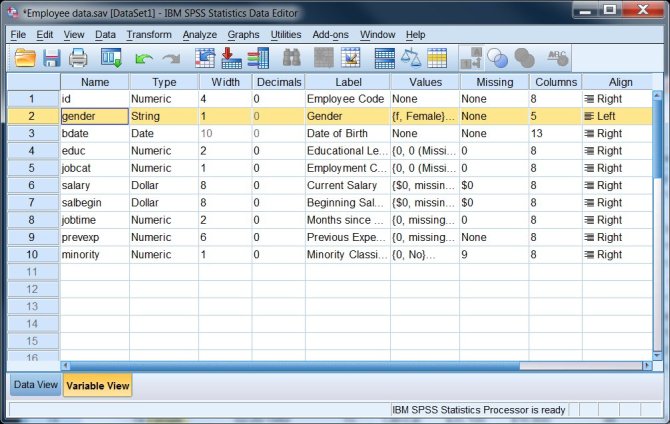This screenshot has width=670, height=424.
Task: Open the Transform menu
Action: pyautogui.click(x=149, y=35)
